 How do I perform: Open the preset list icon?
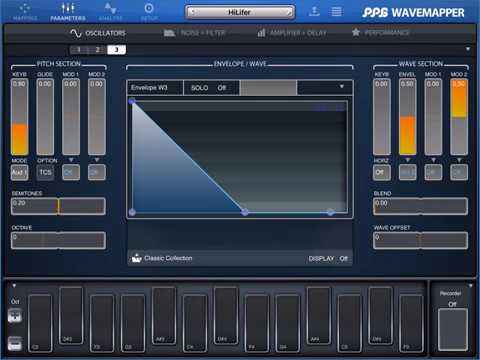tap(336, 12)
